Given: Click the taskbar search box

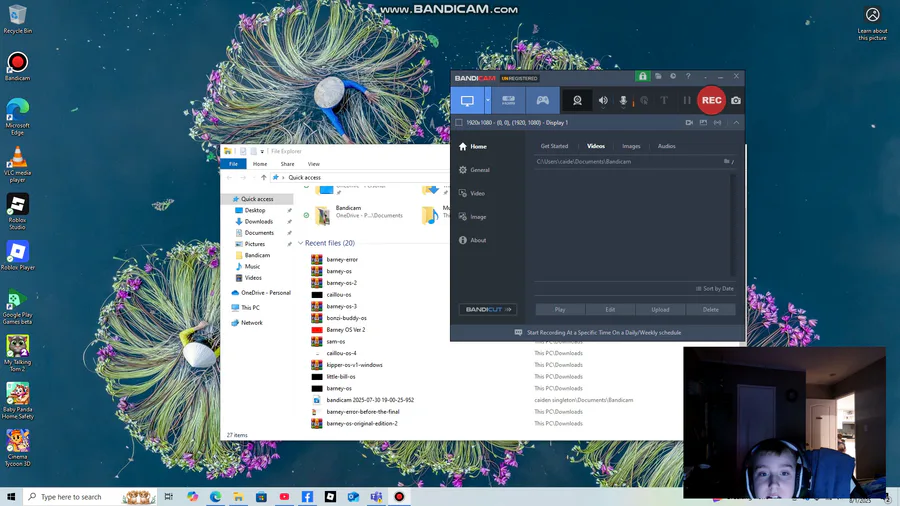Looking at the screenshot, I should (91, 497).
